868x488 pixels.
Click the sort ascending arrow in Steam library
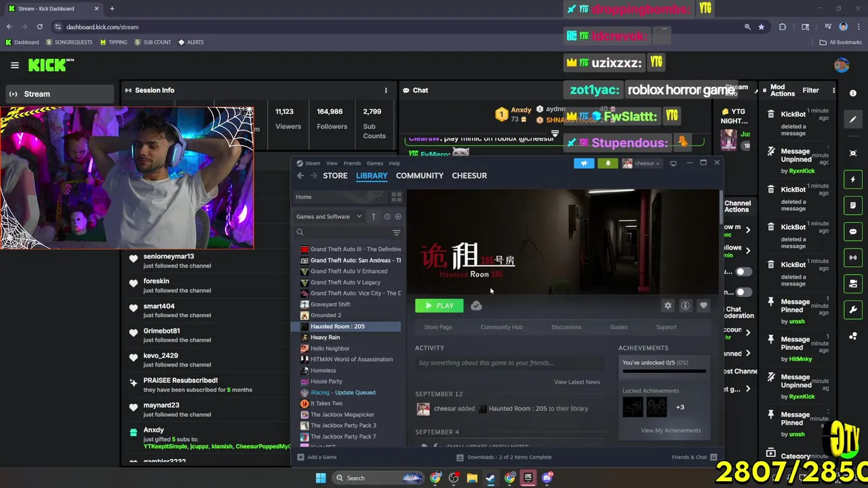point(373,217)
